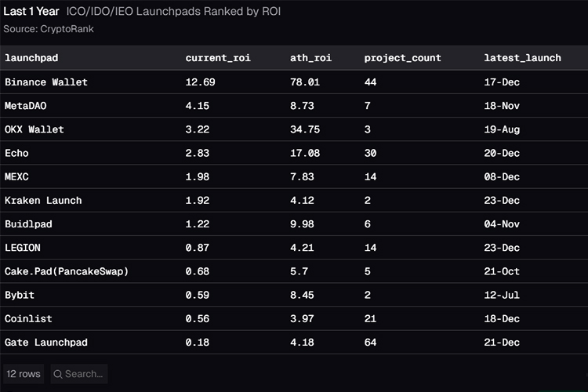Click the LEGION launchpad cell
The height and width of the screenshot is (392, 588).
(22, 248)
